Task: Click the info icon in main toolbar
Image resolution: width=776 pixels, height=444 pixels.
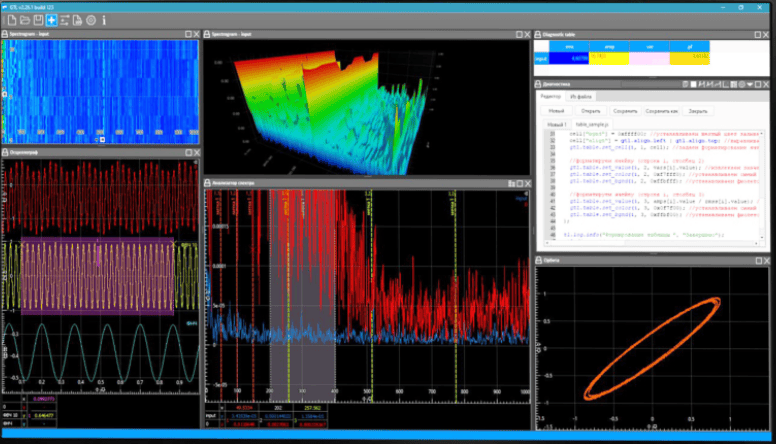Action: click(x=104, y=20)
